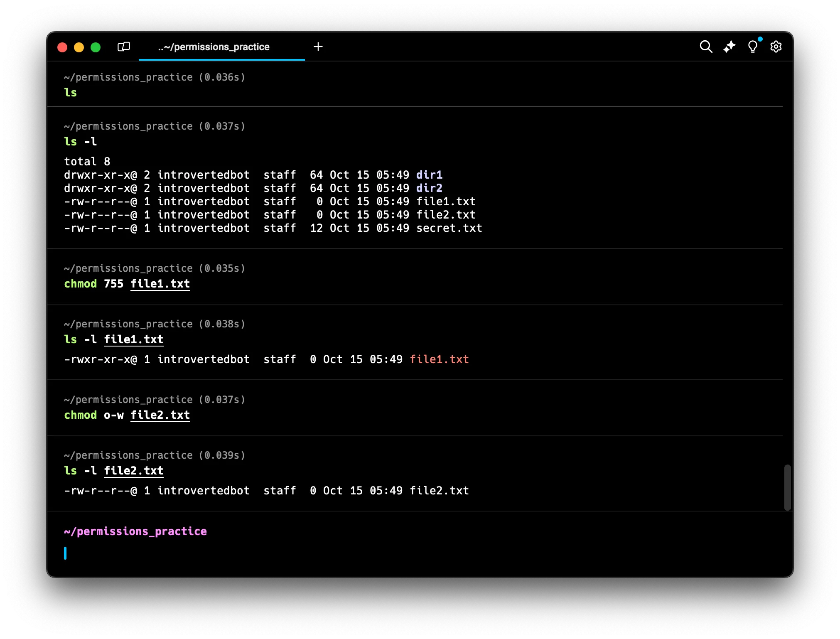Image resolution: width=840 pixels, height=639 pixels.
Task: Click the pink ~/permissions_practice prompt path
Action: [x=135, y=531]
